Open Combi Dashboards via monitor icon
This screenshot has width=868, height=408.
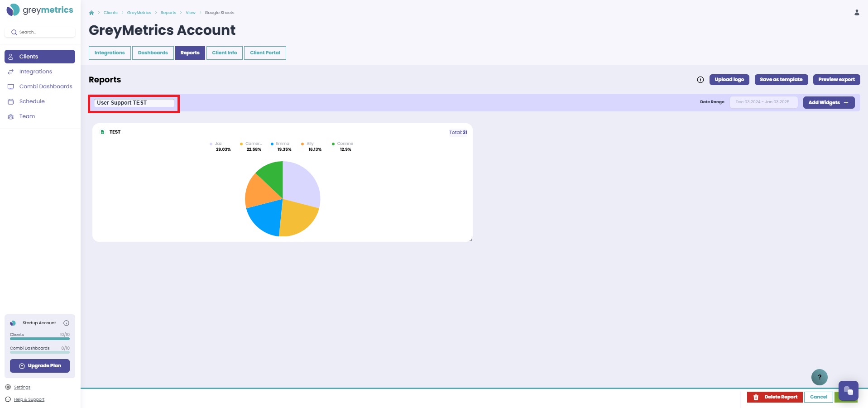pos(11,86)
